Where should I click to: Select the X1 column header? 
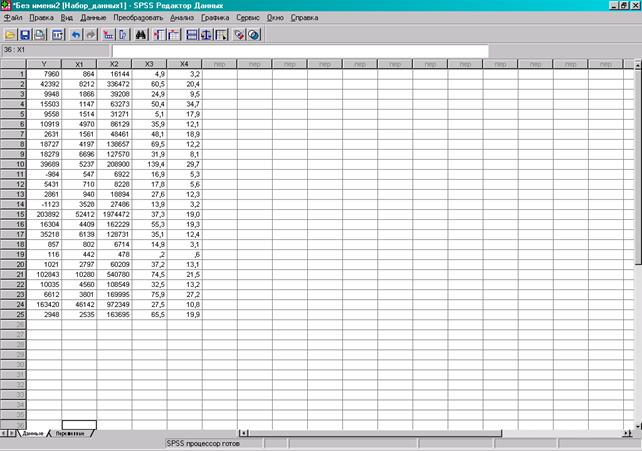pyautogui.click(x=79, y=64)
